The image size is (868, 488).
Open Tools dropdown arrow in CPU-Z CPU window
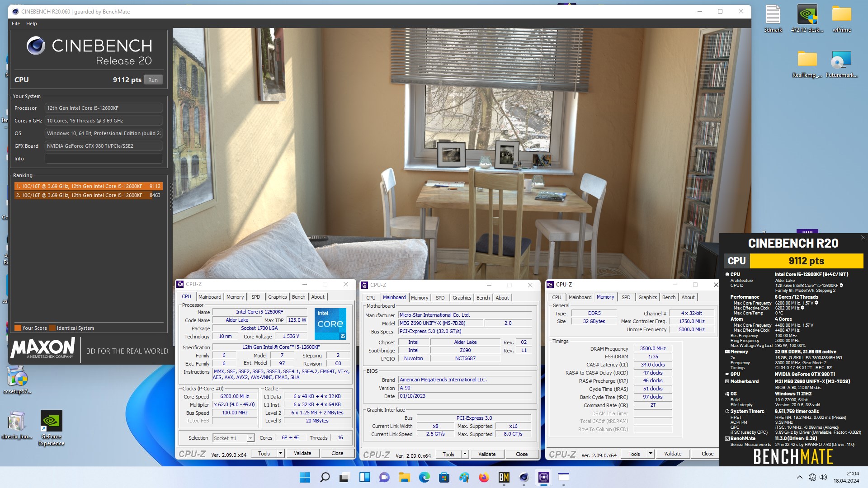click(x=280, y=453)
